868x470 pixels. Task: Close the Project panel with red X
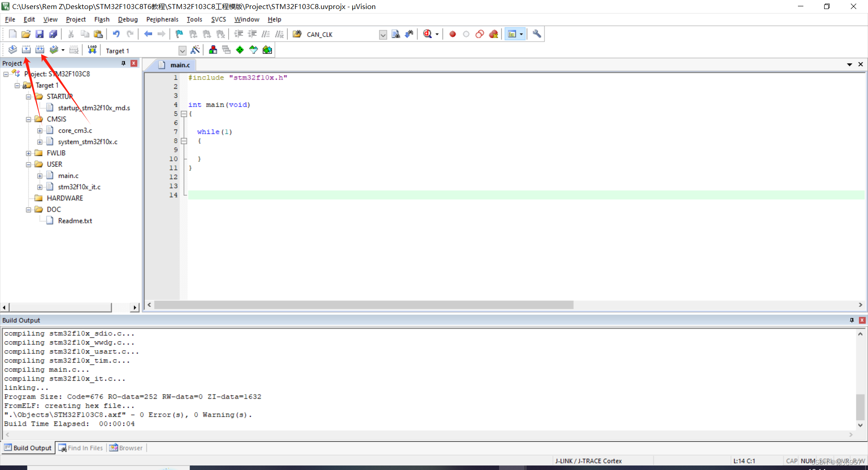tap(134, 63)
